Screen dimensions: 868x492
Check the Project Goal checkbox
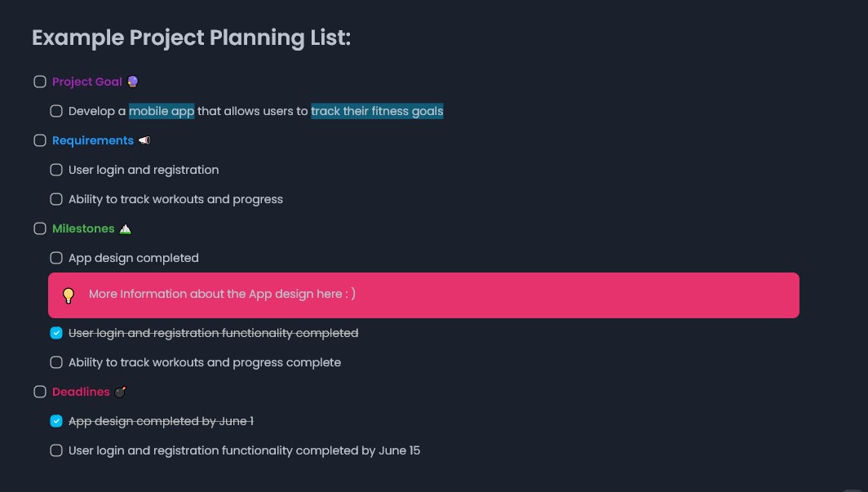click(x=40, y=82)
